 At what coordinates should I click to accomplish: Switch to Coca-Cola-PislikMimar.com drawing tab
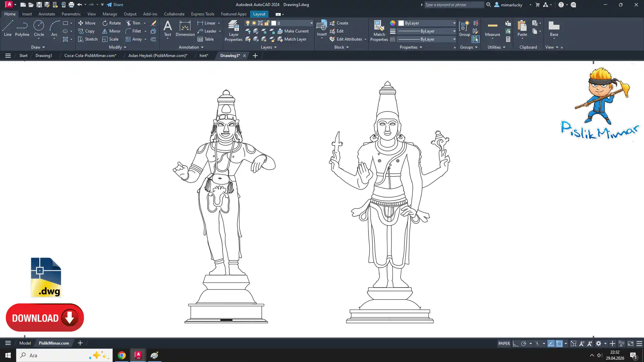[x=90, y=56]
